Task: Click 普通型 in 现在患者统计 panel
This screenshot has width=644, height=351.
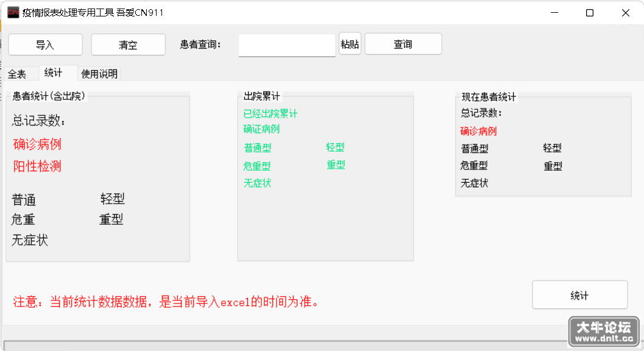Action: coord(475,148)
